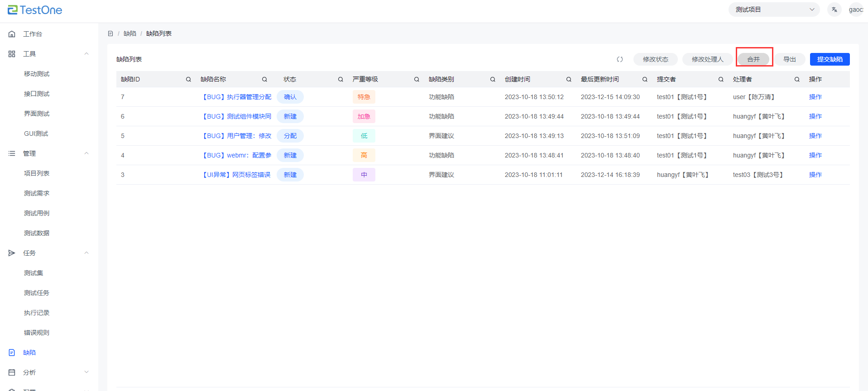
Task: Click the language translate icon in header
Action: (x=834, y=10)
